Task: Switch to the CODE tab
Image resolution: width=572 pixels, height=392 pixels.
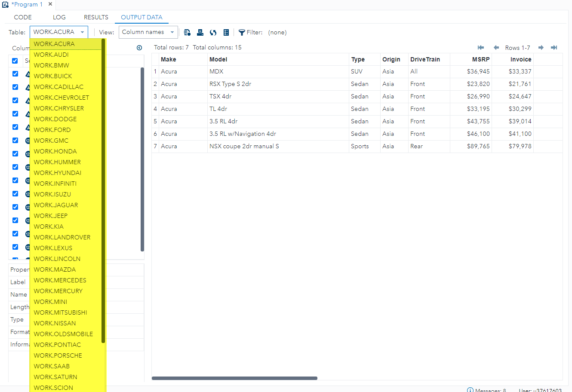Action: point(23,17)
